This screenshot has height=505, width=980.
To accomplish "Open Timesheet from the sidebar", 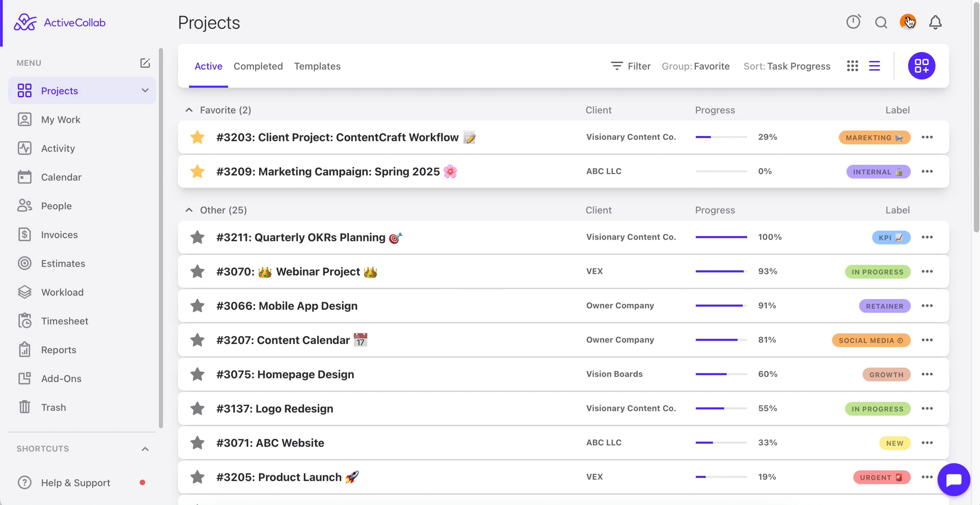I will click(x=82, y=321).
